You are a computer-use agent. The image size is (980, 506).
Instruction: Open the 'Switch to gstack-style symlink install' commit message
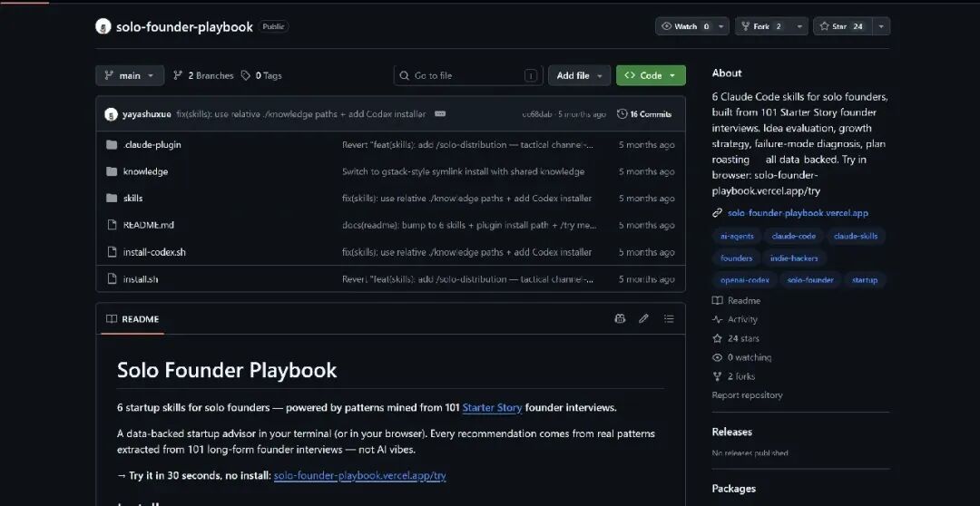tap(463, 171)
